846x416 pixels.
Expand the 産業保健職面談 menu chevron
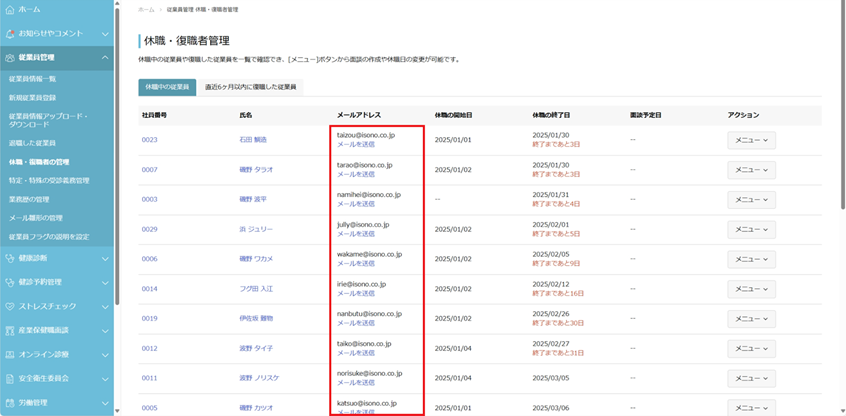[105, 330]
